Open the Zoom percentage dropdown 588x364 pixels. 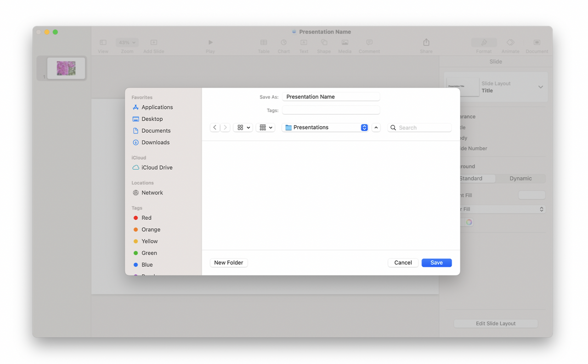pos(127,42)
